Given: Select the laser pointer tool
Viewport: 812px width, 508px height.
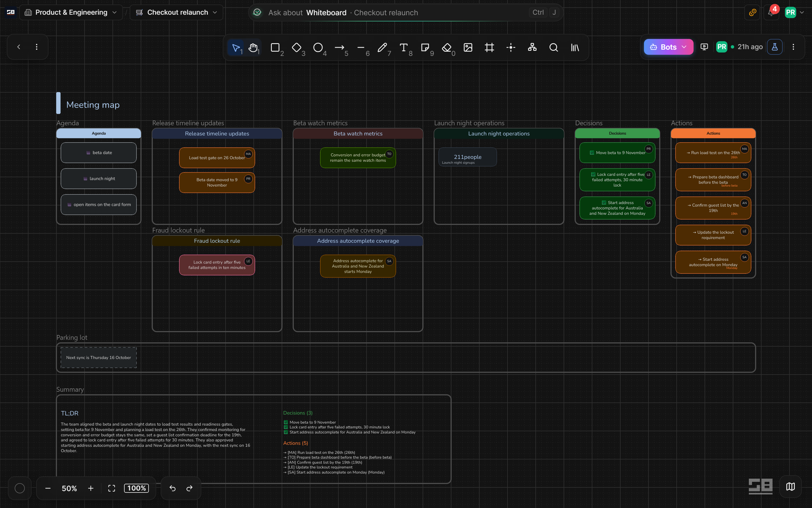Looking at the screenshot, I should tap(511, 47).
